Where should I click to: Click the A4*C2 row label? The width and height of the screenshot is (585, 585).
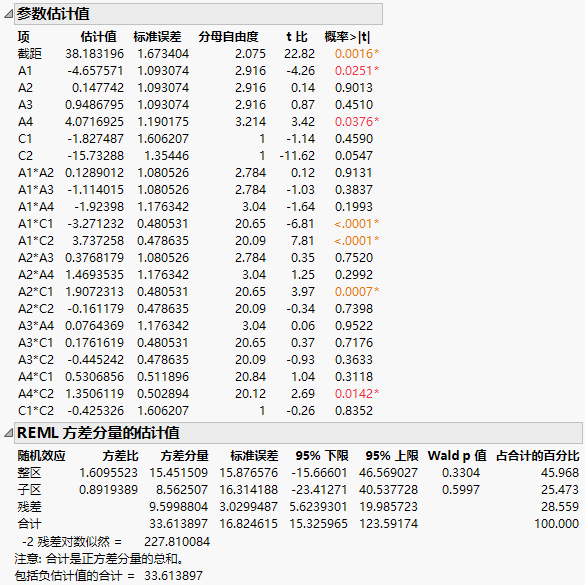pos(36,394)
